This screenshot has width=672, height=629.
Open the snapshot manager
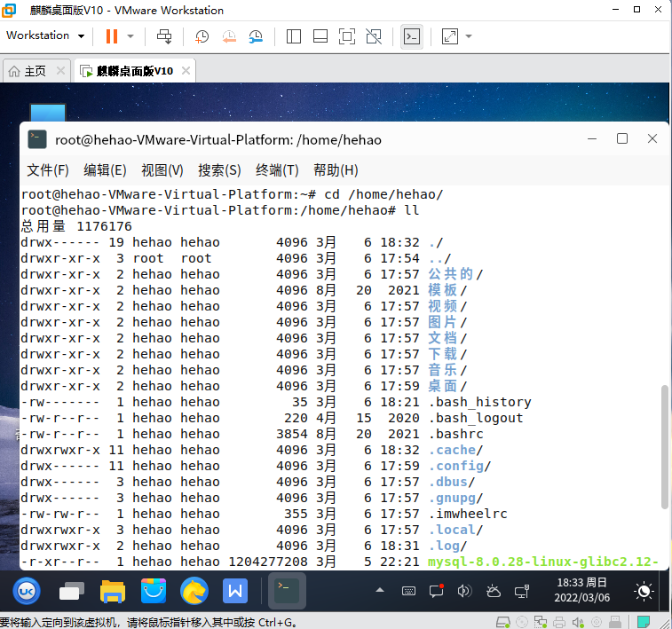pyautogui.click(x=256, y=36)
